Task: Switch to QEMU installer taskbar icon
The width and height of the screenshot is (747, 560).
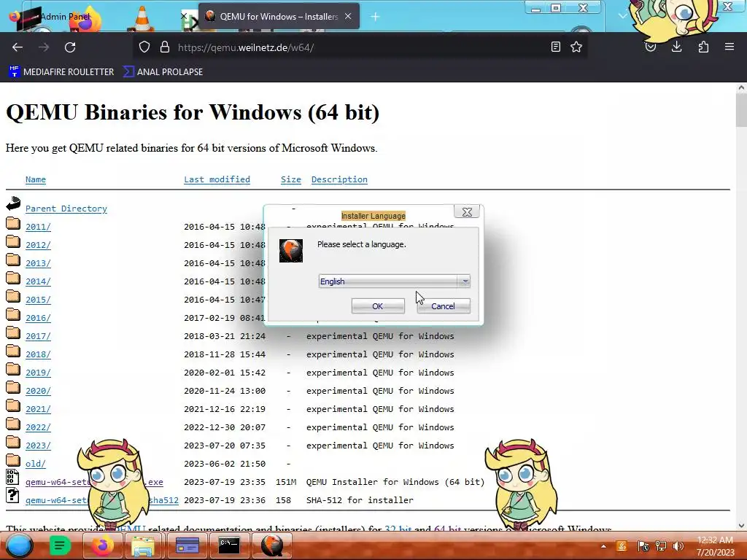Action: (x=271, y=545)
